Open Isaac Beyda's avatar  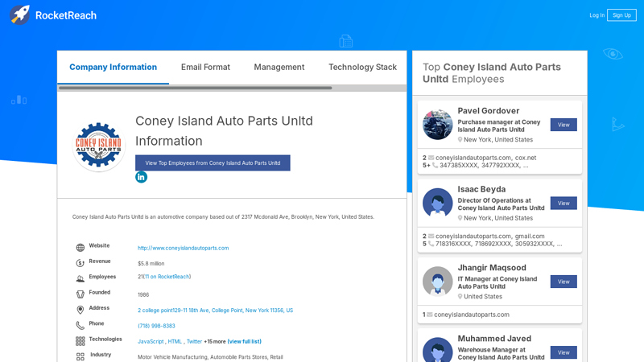[437, 203]
